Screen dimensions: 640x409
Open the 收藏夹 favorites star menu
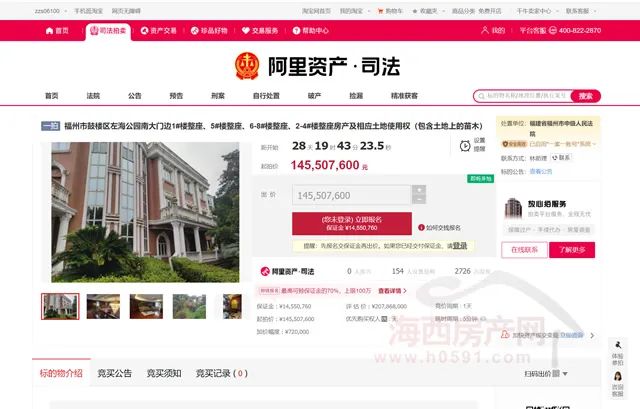[x=427, y=11]
